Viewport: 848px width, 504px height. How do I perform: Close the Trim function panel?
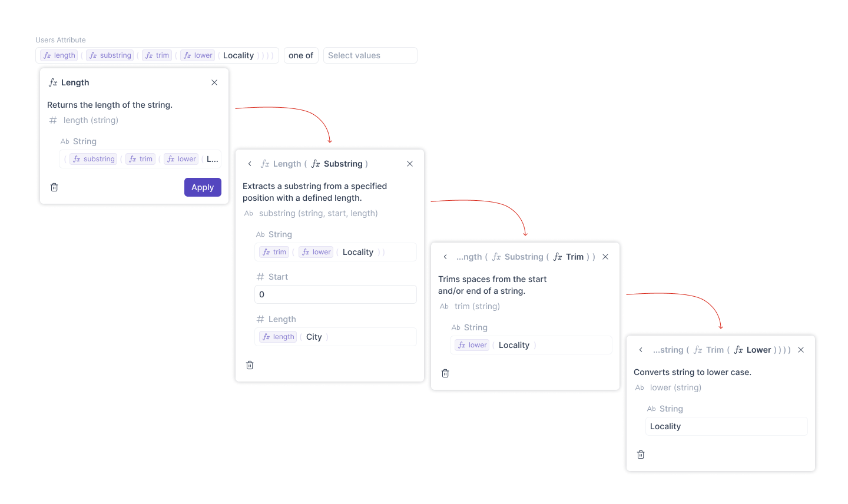[605, 257]
